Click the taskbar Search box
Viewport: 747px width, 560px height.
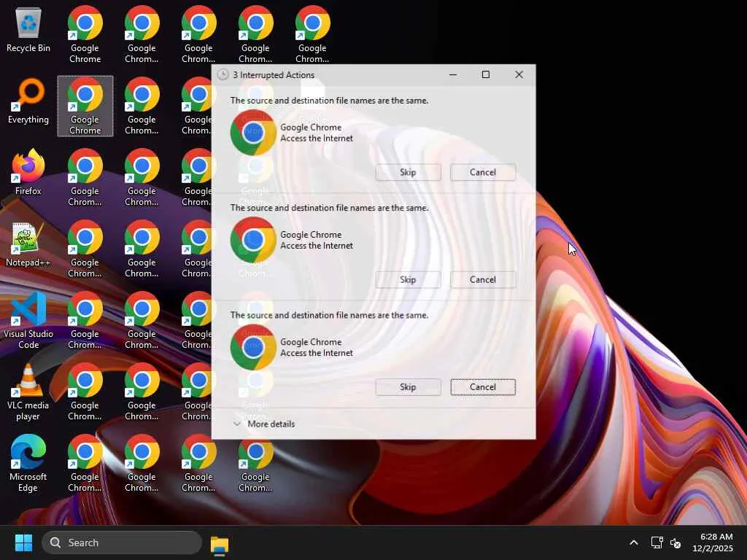coord(122,542)
